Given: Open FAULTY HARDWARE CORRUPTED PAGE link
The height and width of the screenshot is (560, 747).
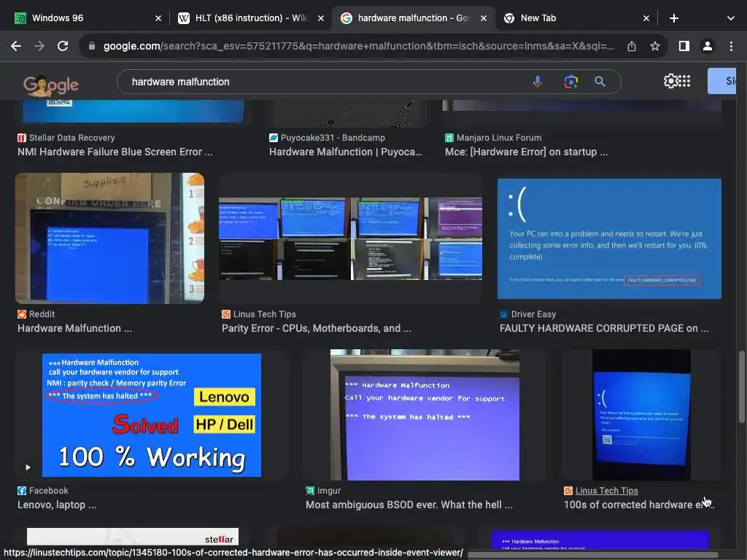Looking at the screenshot, I should [603, 328].
